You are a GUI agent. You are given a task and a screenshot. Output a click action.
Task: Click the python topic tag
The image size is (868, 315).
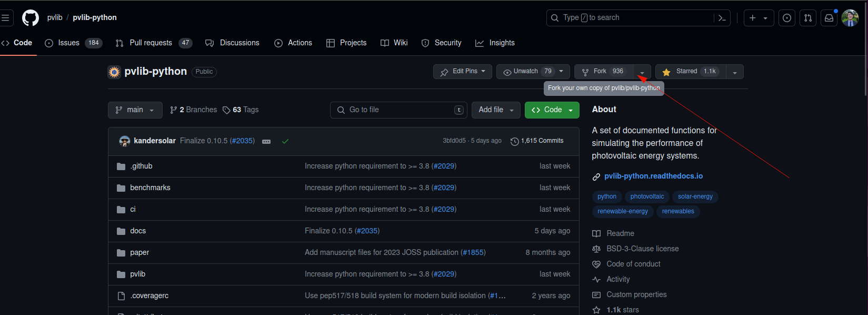pos(607,196)
